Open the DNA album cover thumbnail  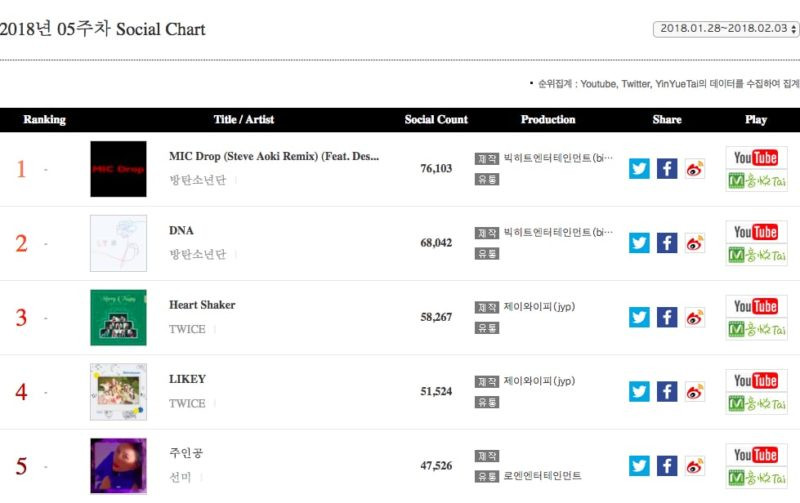118,243
